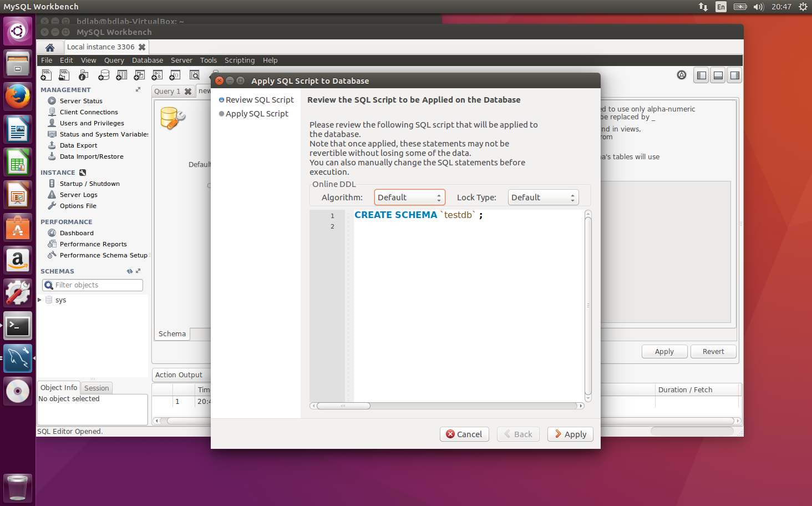
Task: Open Data Import/Restore
Action: coord(92,156)
